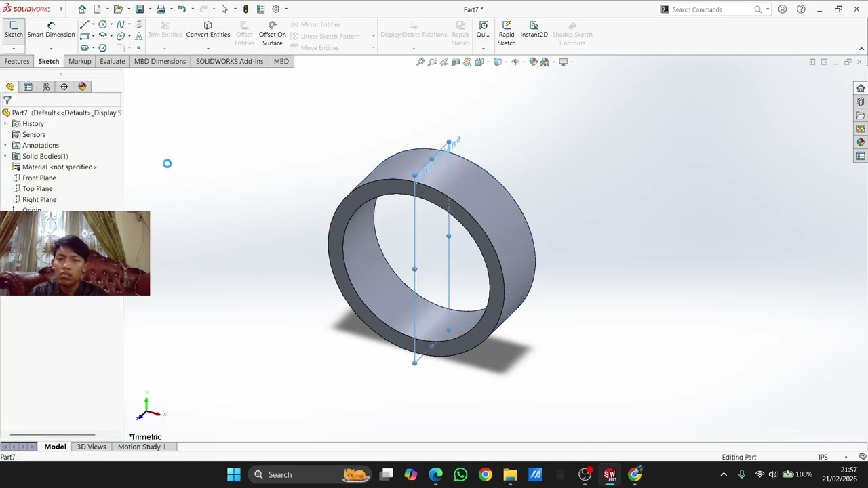The image size is (868, 488).
Task: Select the Spline sketch tool
Action: coord(121,24)
